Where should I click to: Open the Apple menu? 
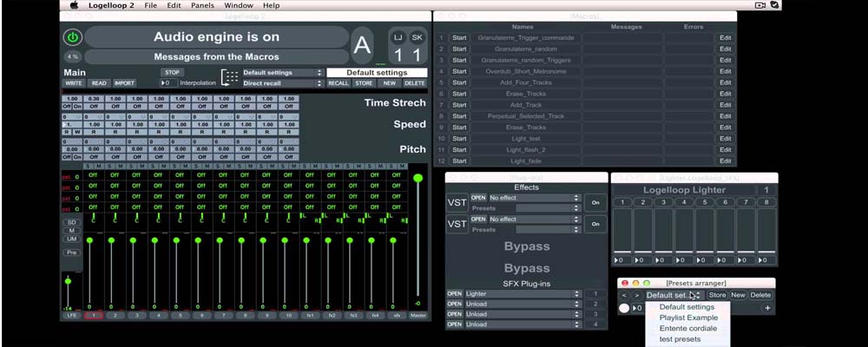[74, 5]
